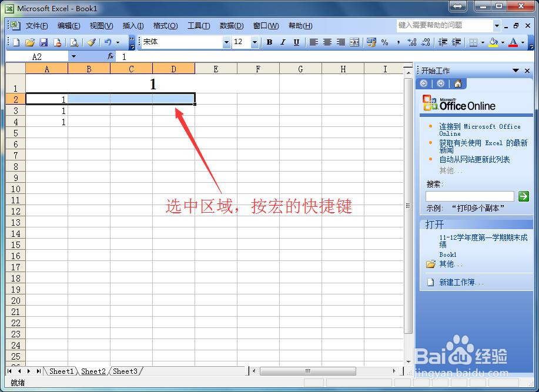Go back in the task pane
The width and height of the screenshot is (539, 392).
pos(424,83)
